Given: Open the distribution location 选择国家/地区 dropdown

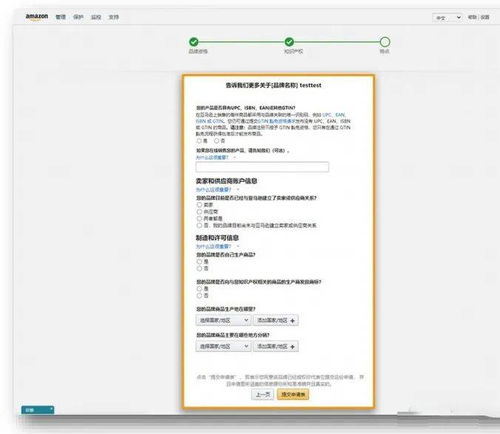Looking at the screenshot, I should pos(223,346).
